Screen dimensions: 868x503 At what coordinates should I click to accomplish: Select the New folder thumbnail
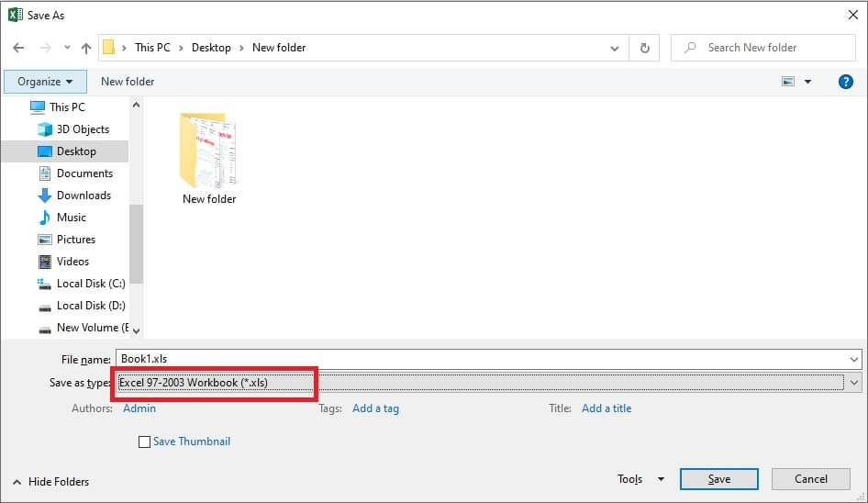[x=208, y=156]
